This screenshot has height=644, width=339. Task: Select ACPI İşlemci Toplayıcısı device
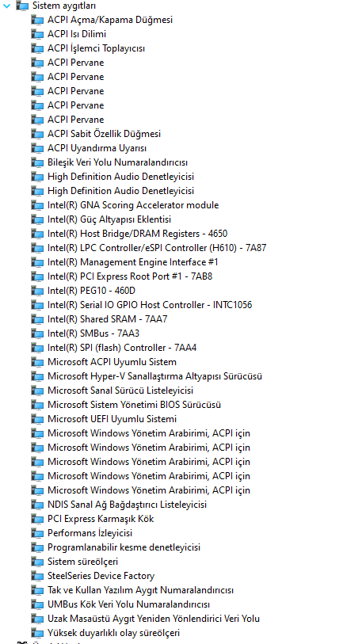tap(96, 48)
